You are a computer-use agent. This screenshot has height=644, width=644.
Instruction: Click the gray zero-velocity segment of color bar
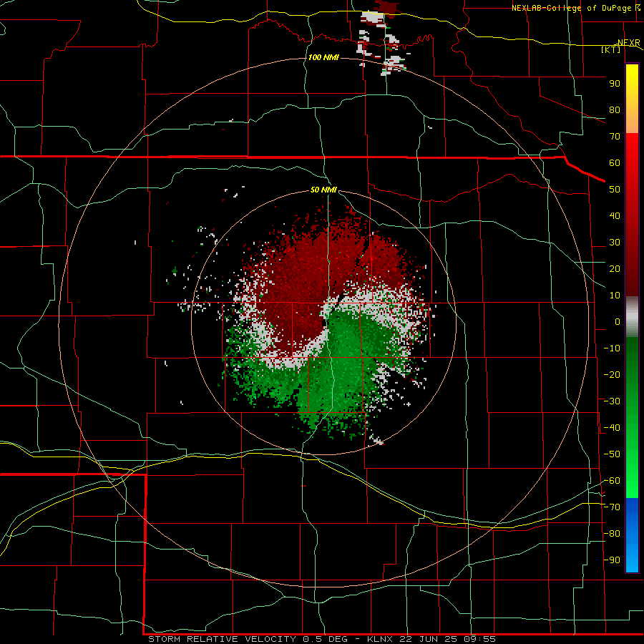tap(632, 316)
